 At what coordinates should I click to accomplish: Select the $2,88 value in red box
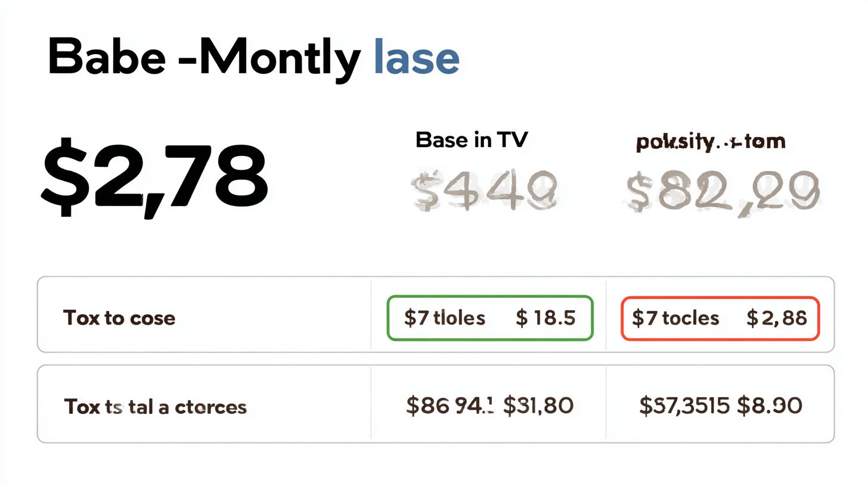[777, 318]
